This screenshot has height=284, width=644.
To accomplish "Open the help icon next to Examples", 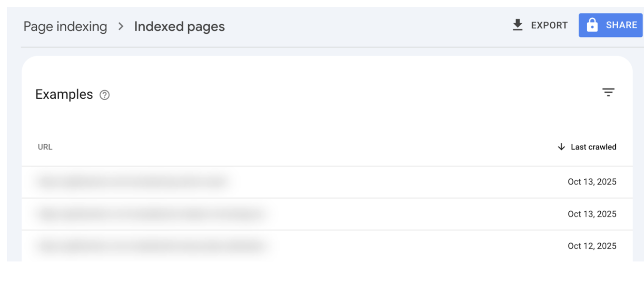I will [x=104, y=95].
